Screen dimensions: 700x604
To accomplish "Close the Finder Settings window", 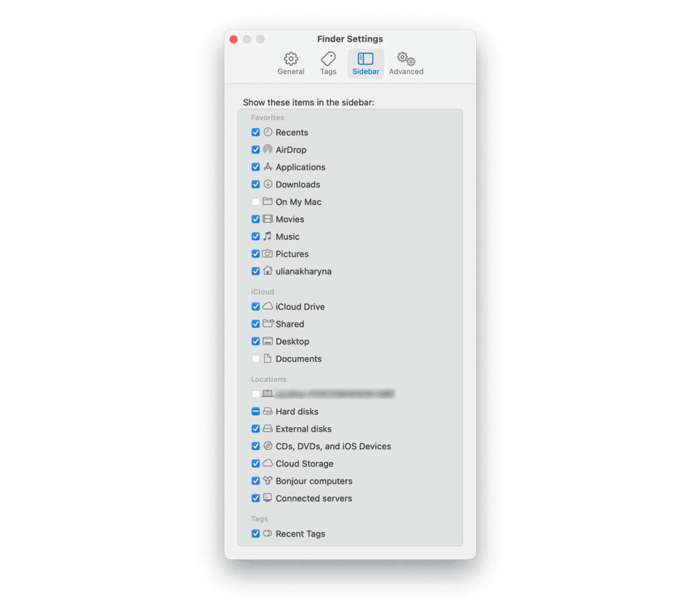I will pyautogui.click(x=234, y=39).
